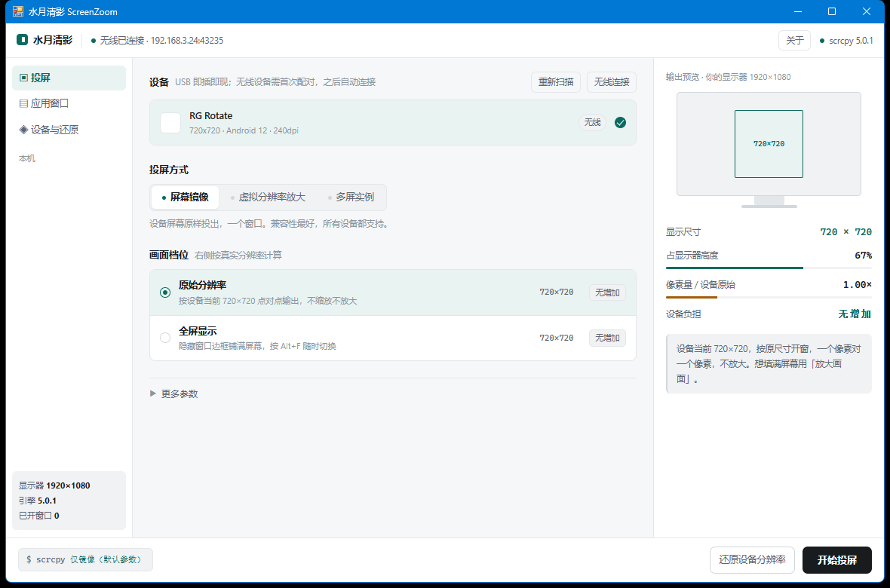890x588 pixels.
Task: Click 还原设备分辨率 button
Action: coord(752,560)
